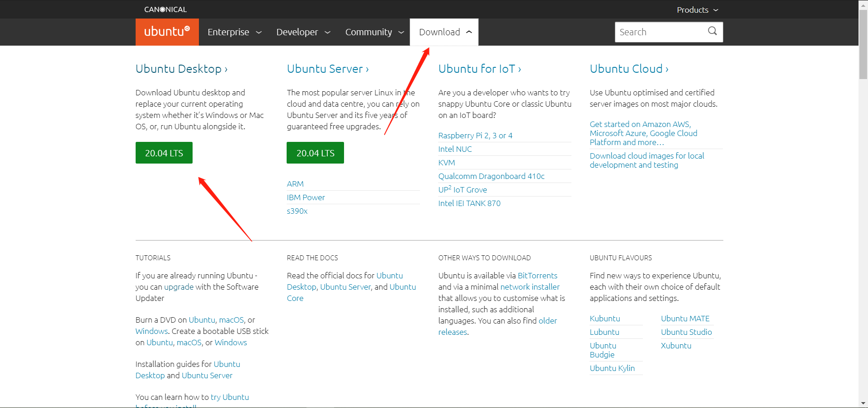Open the Intel NUC link
This screenshot has height=408, width=868.
[455, 149]
